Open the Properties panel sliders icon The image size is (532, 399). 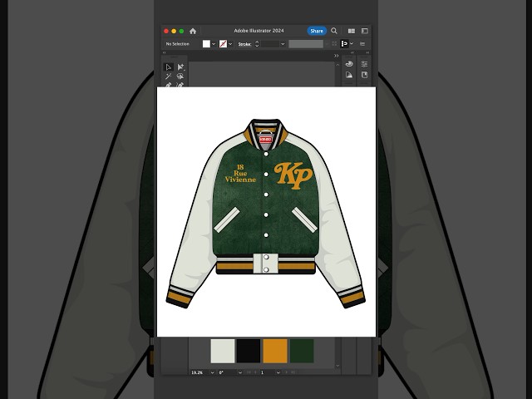point(364,64)
